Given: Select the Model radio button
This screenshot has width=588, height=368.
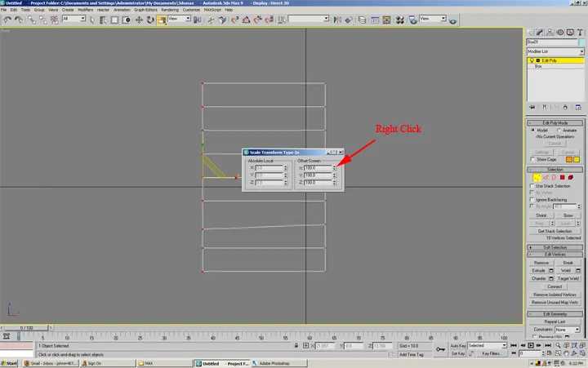Looking at the screenshot, I should point(532,130).
